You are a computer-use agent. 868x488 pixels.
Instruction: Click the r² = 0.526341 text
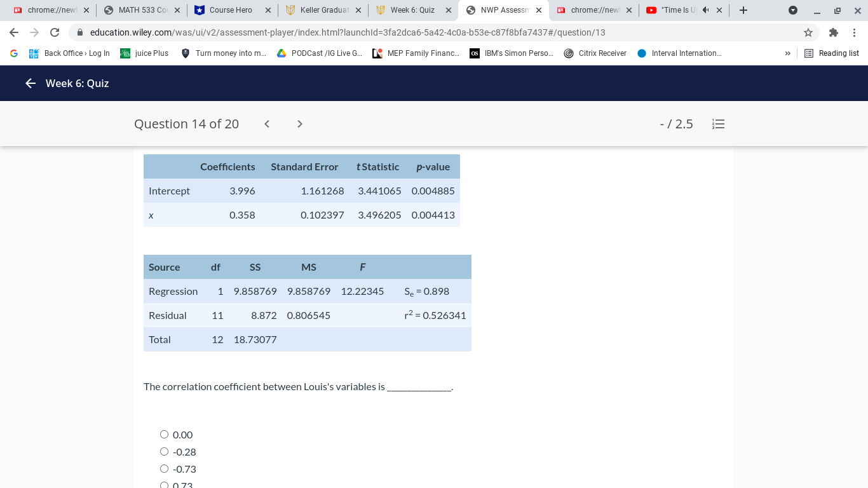click(435, 315)
